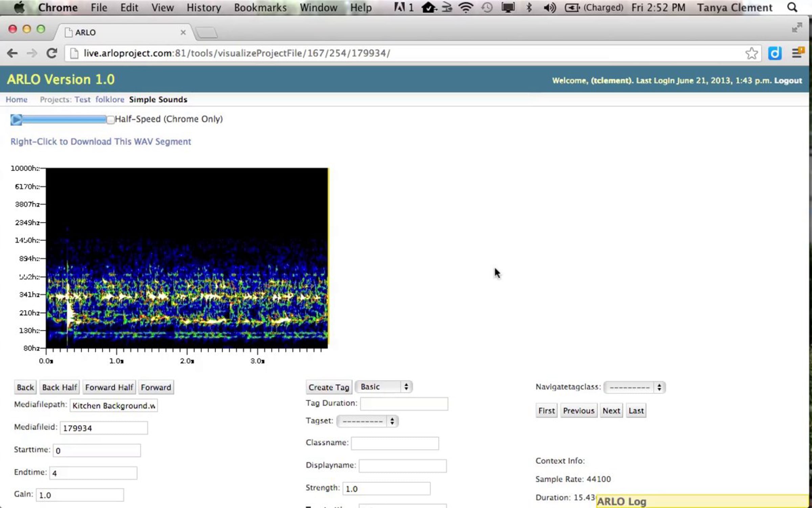
Task: Open the Chrome menu icon
Action: (x=797, y=53)
